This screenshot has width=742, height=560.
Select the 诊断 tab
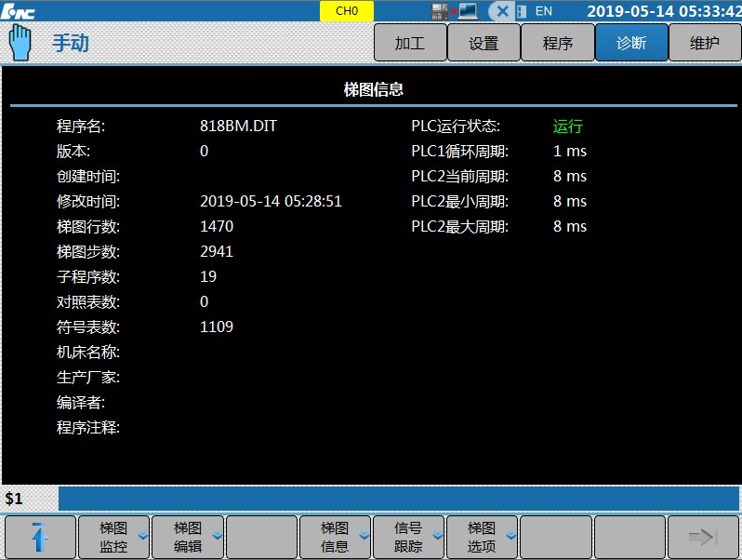[631, 43]
